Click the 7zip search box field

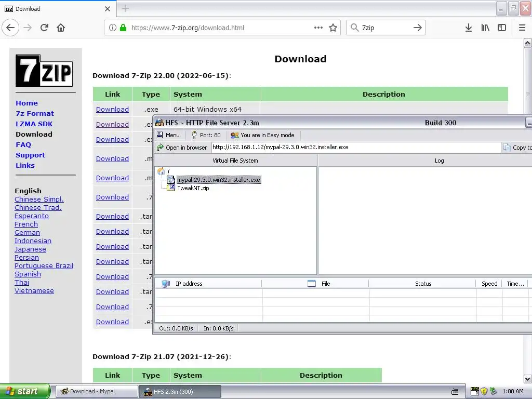pos(386,28)
